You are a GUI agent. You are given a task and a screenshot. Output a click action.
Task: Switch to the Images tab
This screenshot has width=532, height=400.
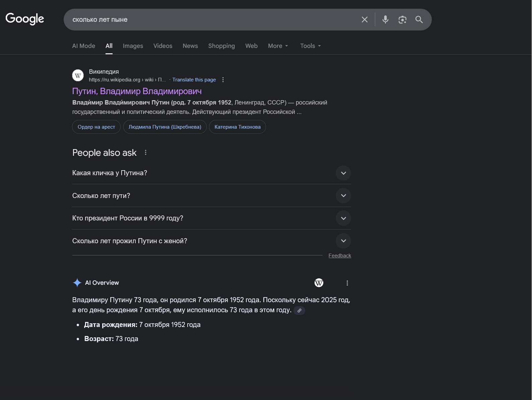(x=133, y=46)
